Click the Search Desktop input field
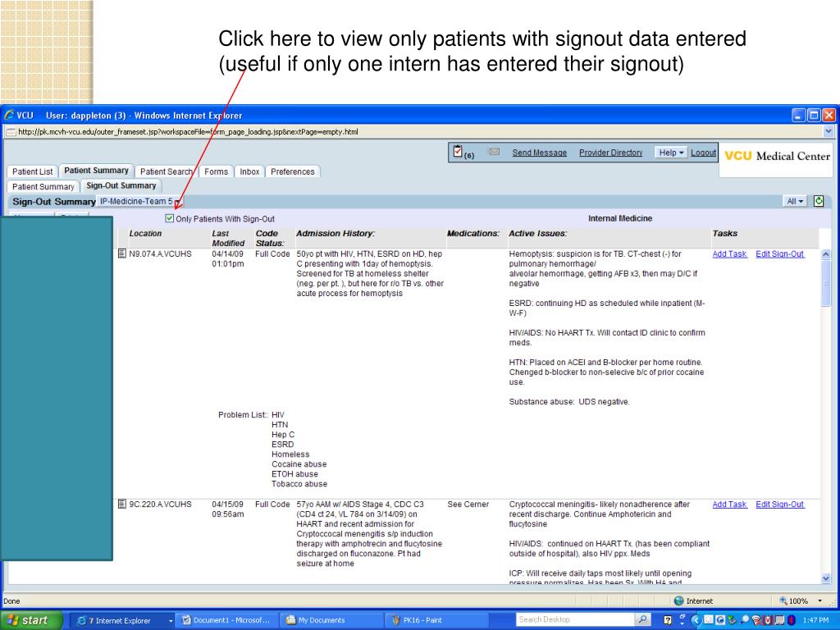Image resolution: width=840 pixels, height=630 pixels. [x=575, y=620]
